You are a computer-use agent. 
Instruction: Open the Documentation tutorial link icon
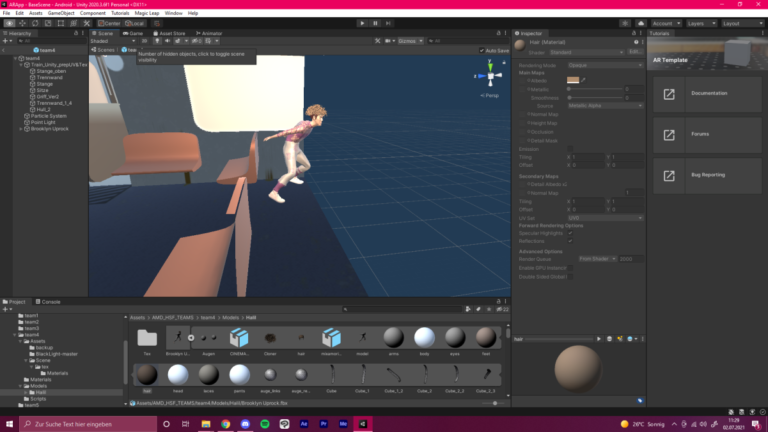[x=669, y=94]
